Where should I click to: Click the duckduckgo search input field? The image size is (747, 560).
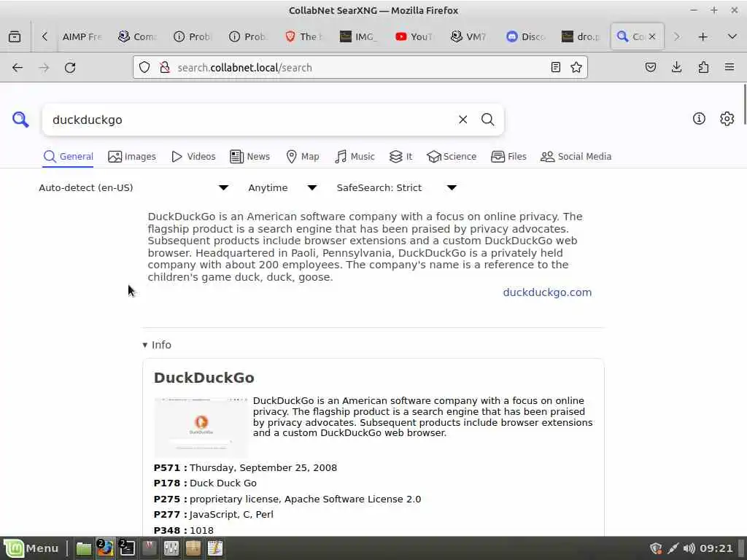click(250, 120)
